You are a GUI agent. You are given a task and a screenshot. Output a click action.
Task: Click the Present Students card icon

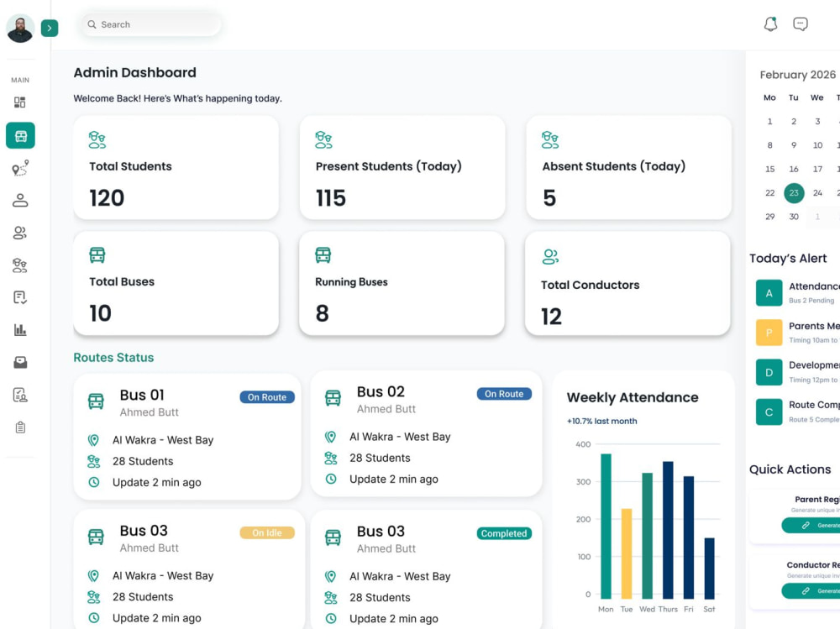coord(323,140)
